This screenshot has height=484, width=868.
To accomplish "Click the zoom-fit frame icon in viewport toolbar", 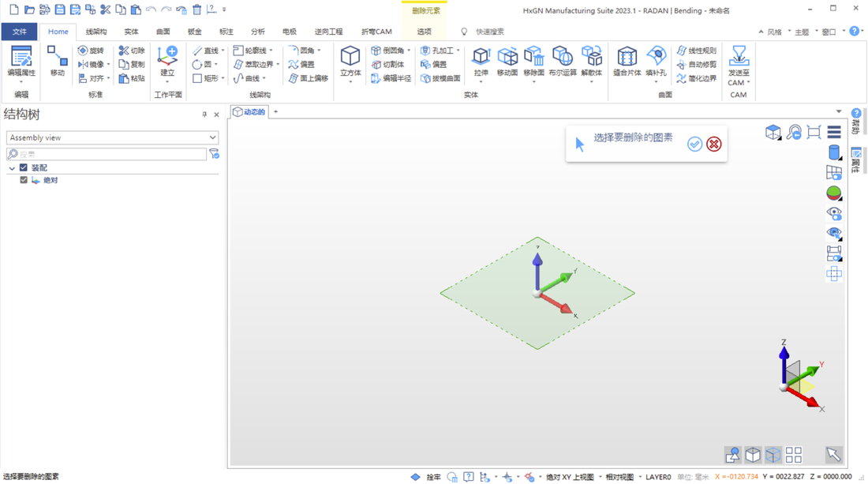I will [x=814, y=133].
